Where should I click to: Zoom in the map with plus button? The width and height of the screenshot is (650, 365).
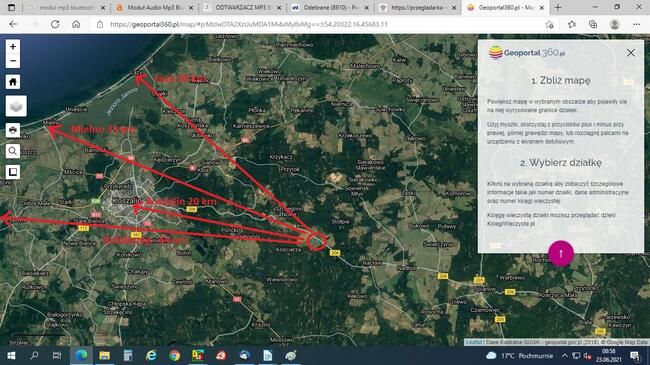click(x=13, y=47)
